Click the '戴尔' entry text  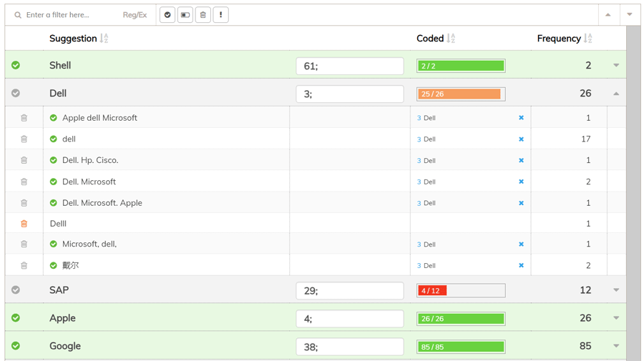click(71, 265)
